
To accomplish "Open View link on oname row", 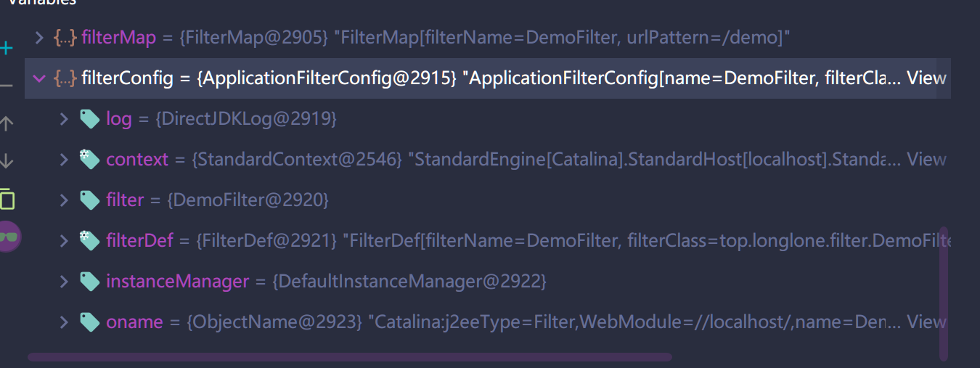I will pos(927,322).
